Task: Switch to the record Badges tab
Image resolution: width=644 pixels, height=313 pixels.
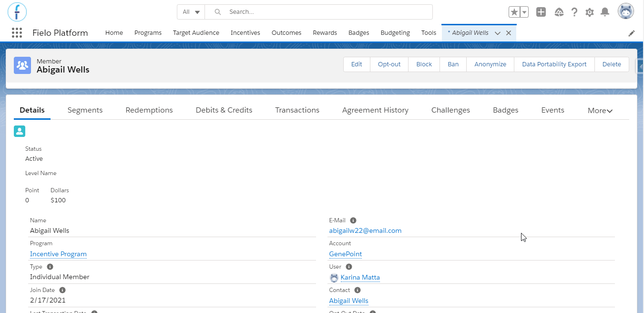Action: pos(505,110)
